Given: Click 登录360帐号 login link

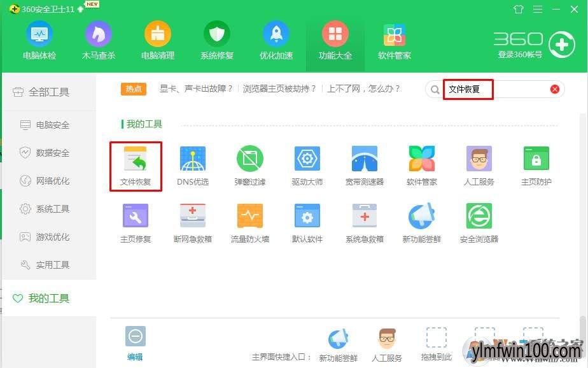Looking at the screenshot, I should coord(520,55).
